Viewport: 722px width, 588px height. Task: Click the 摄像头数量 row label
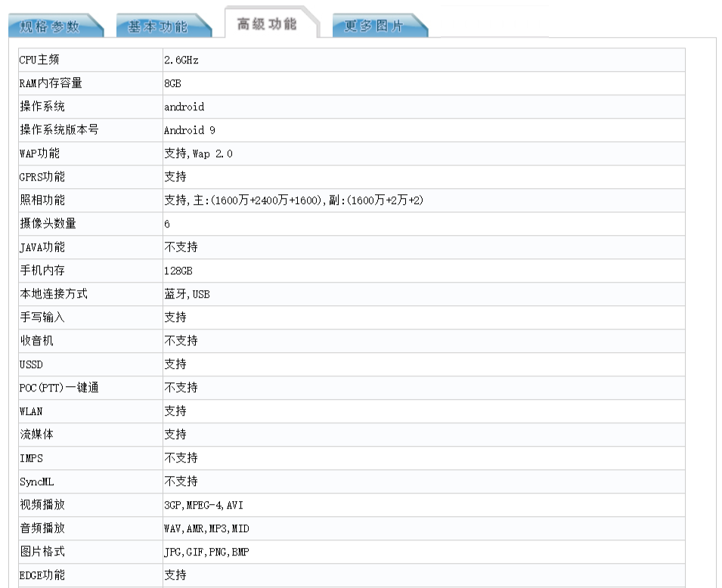48,224
